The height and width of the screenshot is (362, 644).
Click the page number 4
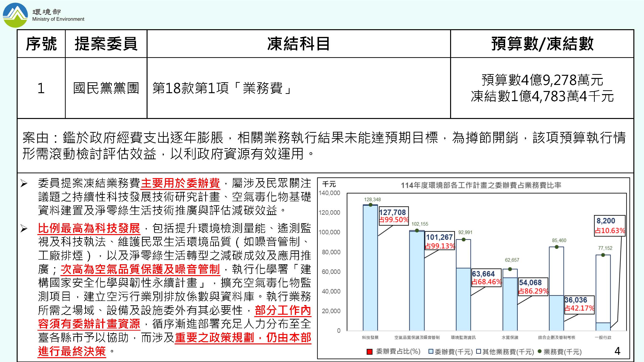pyautogui.click(x=617, y=351)
